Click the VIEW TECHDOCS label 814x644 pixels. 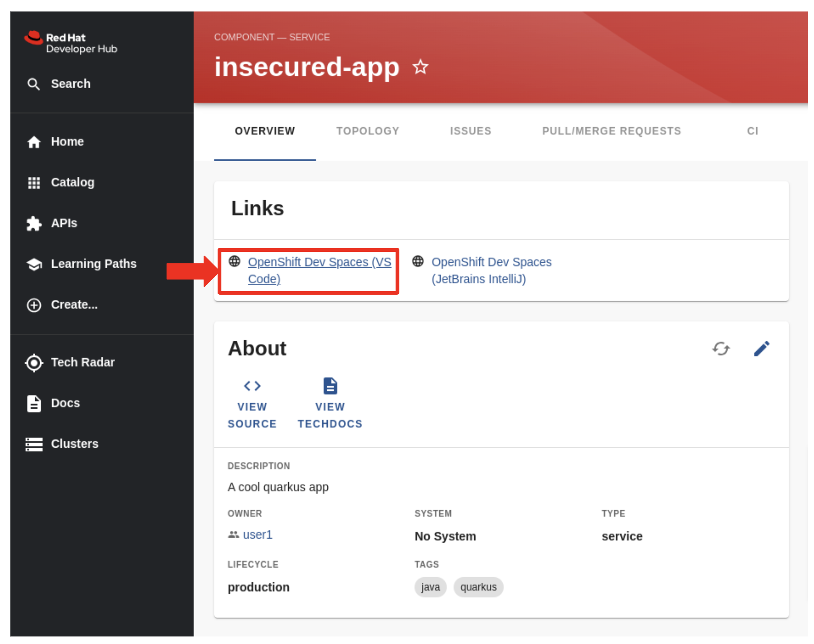coord(330,415)
